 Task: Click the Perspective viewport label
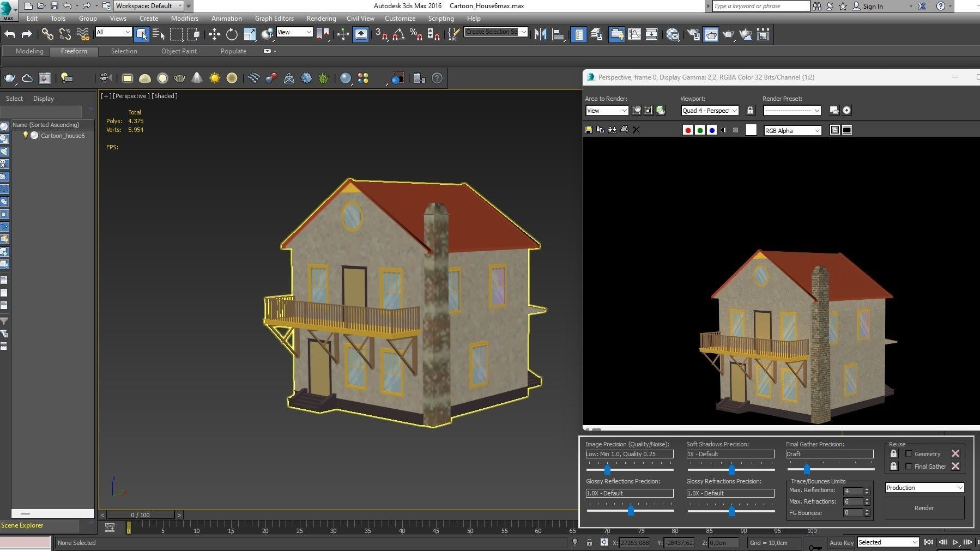[x=131, y=96]
